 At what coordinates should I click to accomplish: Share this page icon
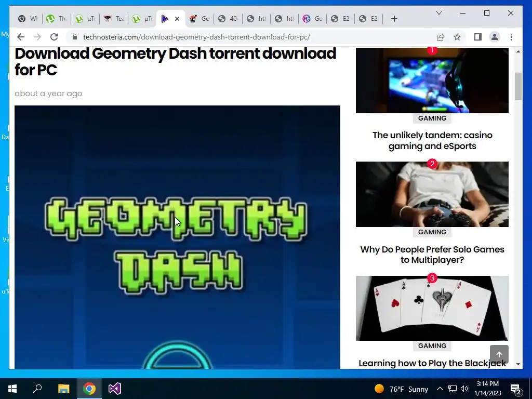(x=441, y=37)
